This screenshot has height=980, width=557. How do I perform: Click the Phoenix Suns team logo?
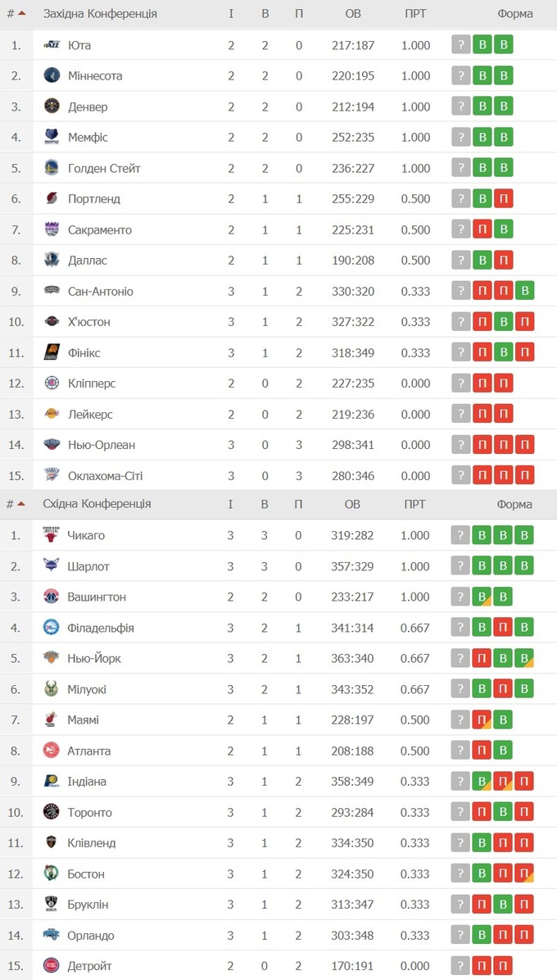52,352
